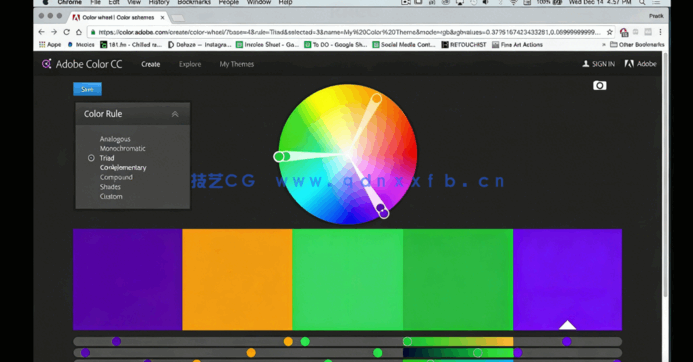The image size is (693, 362).
Task: Click the Sign In user icon
Action: (586, 64)
